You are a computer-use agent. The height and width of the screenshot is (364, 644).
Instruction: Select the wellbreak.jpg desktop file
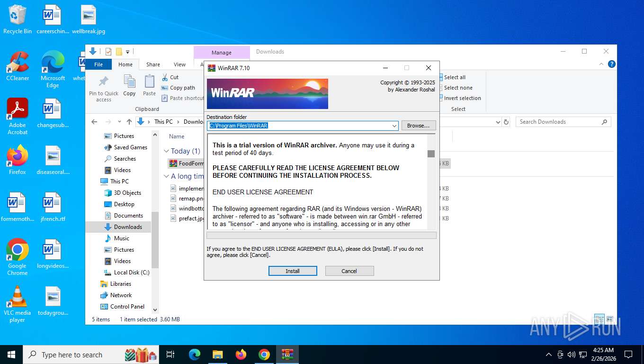[89, 19]
